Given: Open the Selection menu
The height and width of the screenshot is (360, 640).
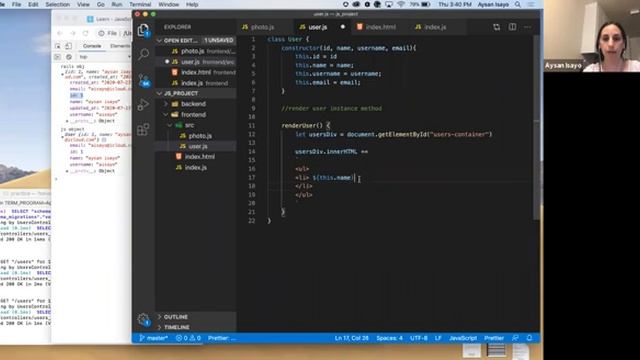Looking at the screenshot, I should 57,4.
